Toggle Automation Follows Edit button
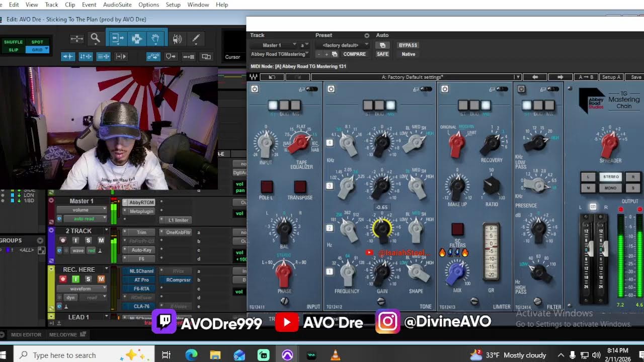 pyautogui.click(x=153, y=57)
